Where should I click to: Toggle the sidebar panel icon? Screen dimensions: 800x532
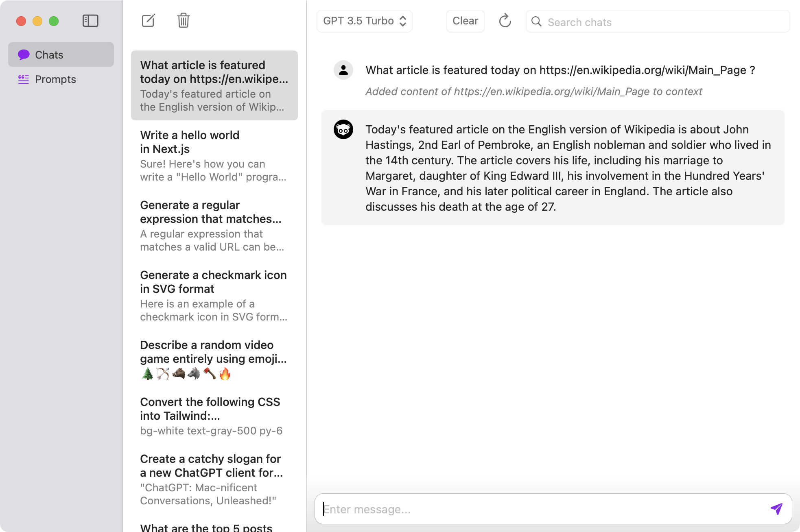[90, 21]
